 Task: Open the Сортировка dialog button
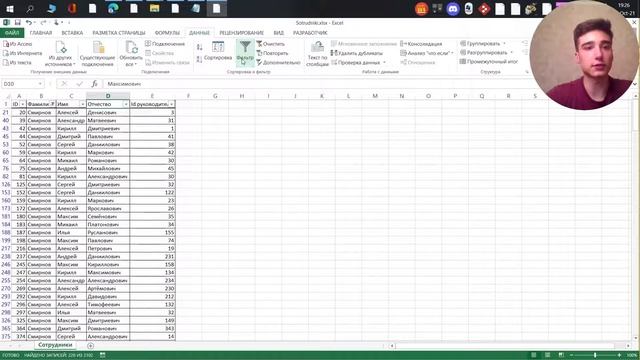(218, 52)
